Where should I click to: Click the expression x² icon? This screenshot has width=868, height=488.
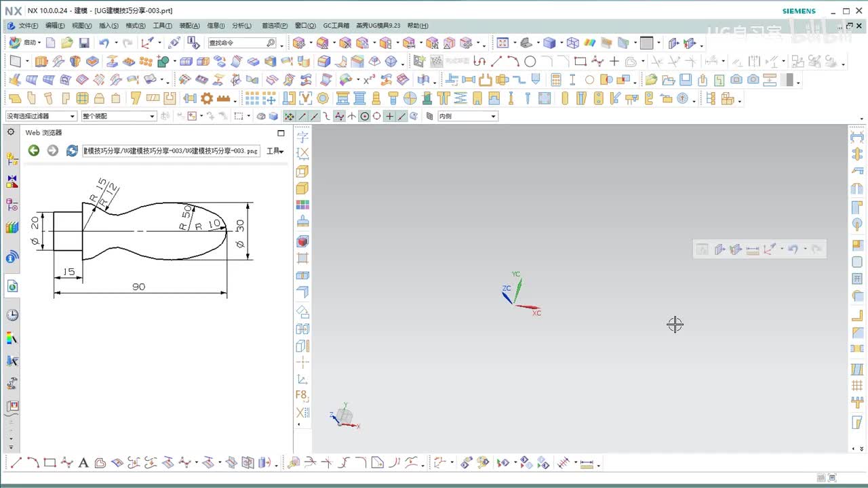click(369, 79)
